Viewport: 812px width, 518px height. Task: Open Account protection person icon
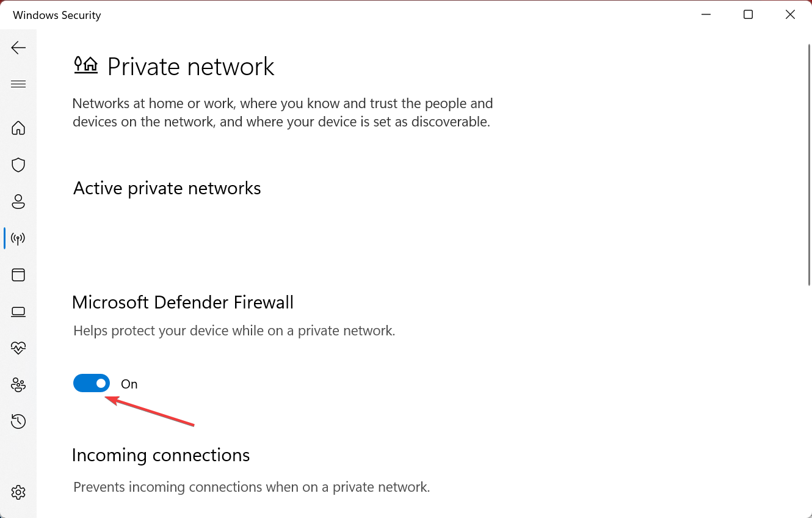pyautogui.click(x=18, y=202)
